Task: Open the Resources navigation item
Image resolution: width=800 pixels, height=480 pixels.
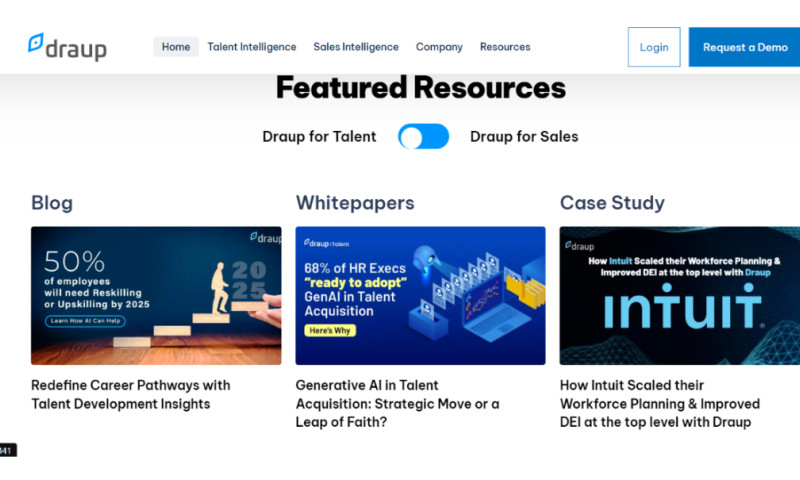Action: tap(505, 47)
